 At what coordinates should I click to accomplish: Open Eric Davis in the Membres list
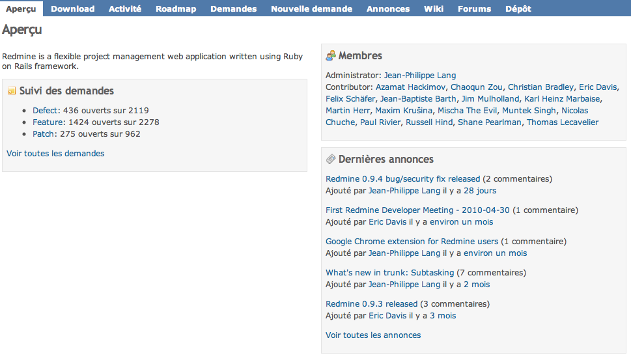point(598,87)
